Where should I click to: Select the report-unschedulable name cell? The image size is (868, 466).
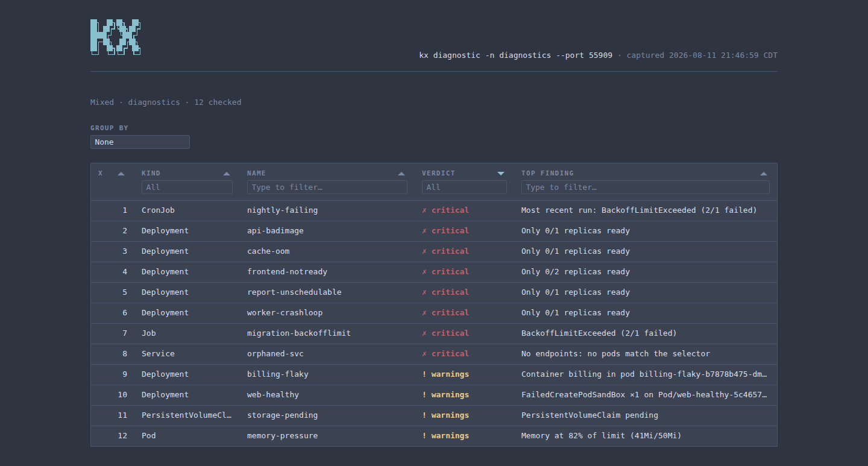tap(294, 292)
